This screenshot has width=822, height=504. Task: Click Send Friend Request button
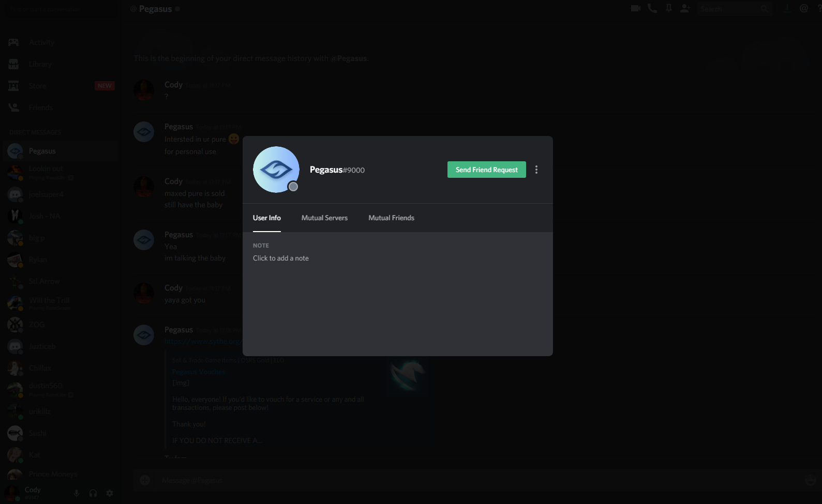(x=486, y=170)
